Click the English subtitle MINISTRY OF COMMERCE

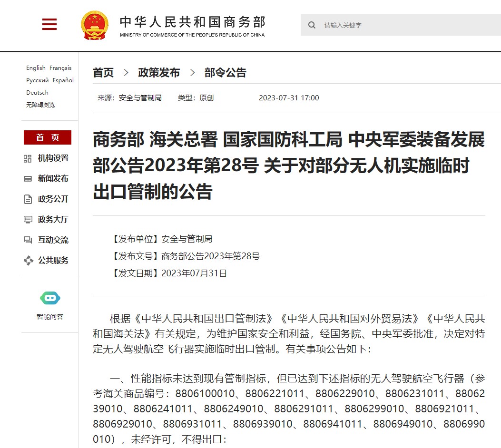[192, 35]
